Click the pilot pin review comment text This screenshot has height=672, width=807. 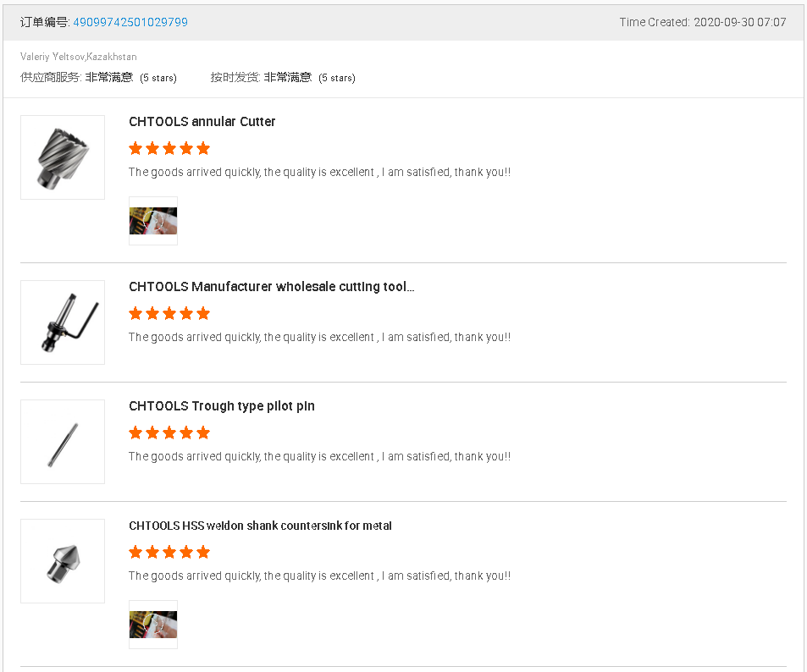click(319, 457)
